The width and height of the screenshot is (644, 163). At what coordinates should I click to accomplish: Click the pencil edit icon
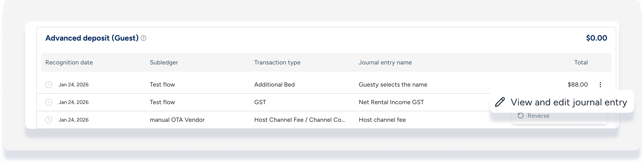500,102
